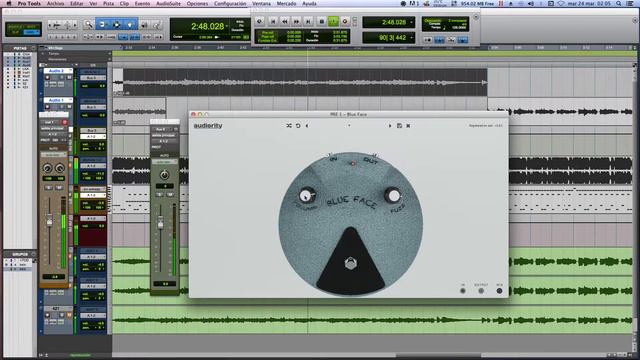Click volume fader in brown floating mixer strip
The height and width of the screenshot is (360, 640).
pyautogui.click(x=49, y=221)
